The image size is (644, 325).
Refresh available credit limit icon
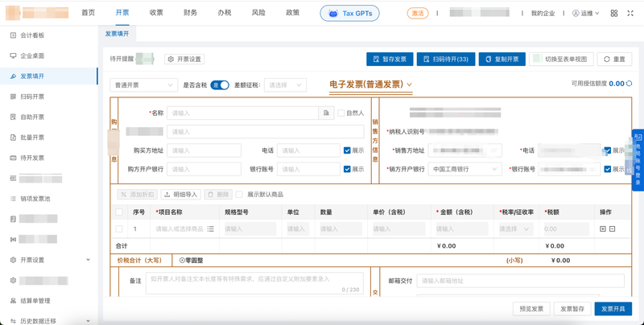point(630,84)
